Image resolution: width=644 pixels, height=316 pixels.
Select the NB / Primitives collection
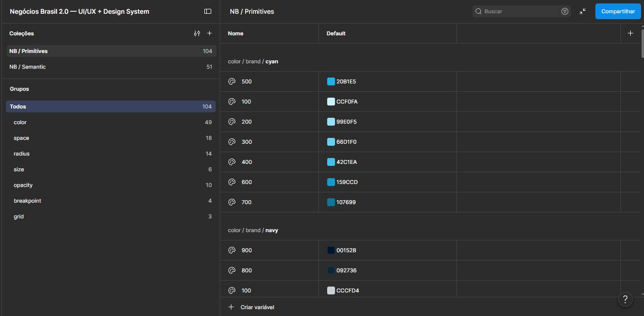point(111,51)
